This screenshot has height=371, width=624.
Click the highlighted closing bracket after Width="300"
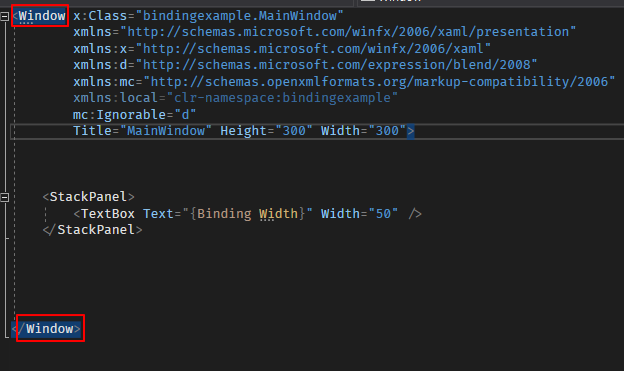[x=410, y=131]
